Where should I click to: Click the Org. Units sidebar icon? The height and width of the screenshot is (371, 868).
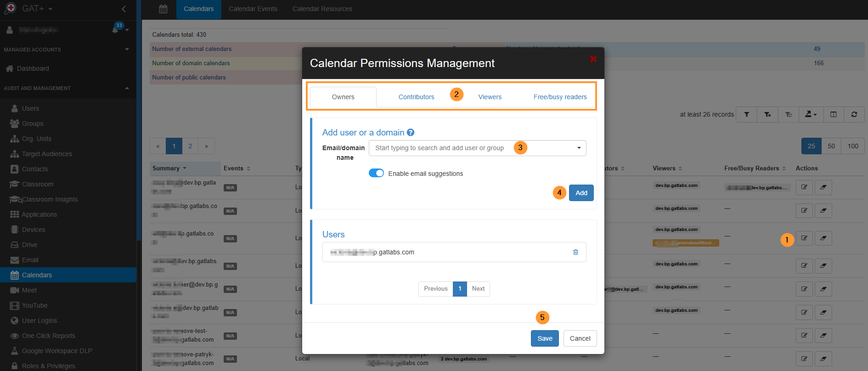point(15,139)
